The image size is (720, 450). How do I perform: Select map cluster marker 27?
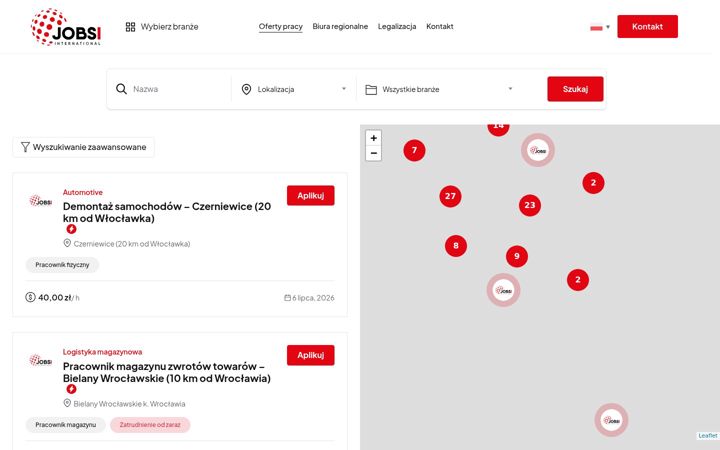click(450, 196)
